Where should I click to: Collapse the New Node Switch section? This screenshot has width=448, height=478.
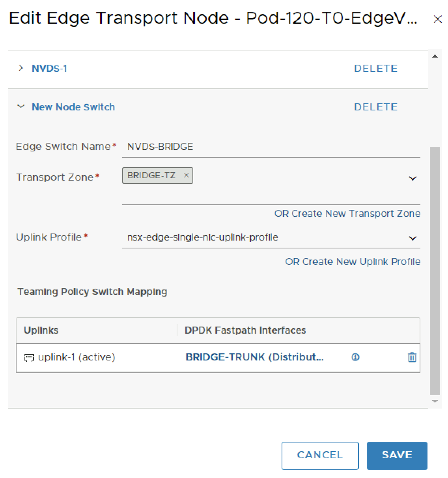[x=21, y=107]
